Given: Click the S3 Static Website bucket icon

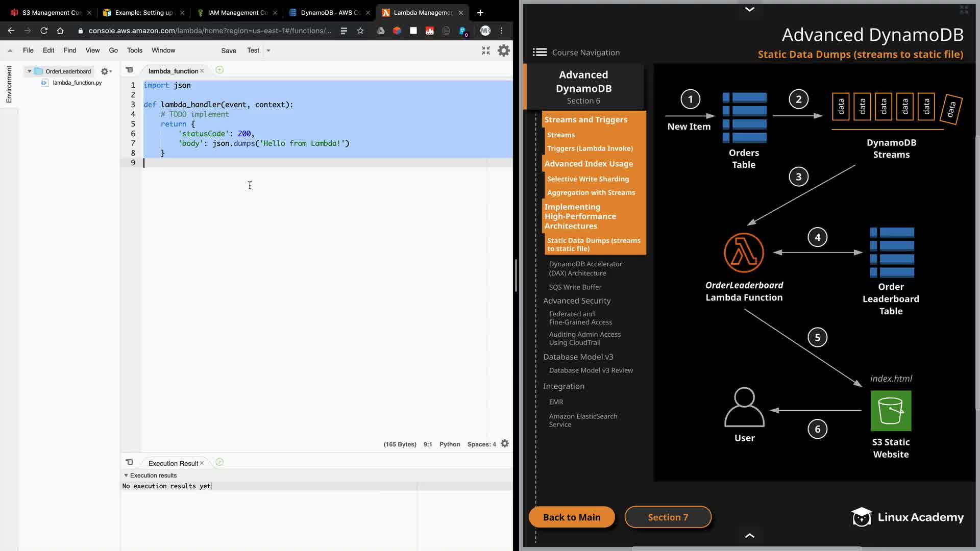Looking at the screenshot, I should (891, 411).
